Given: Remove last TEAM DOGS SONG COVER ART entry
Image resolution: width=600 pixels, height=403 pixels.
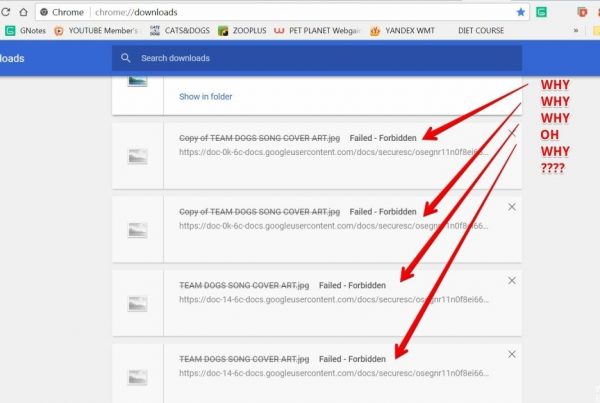Looking at the screenshot, I should 512,354.
